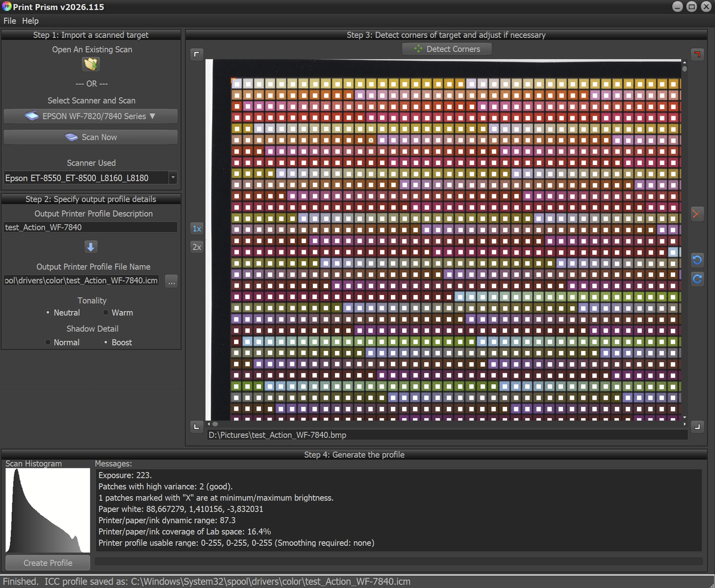Open the Help menu

coord(30,21)
